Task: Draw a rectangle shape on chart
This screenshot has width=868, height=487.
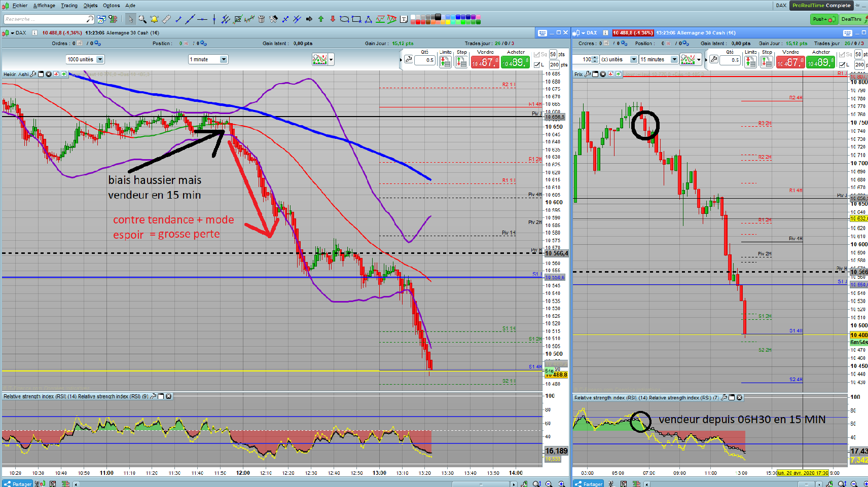Action: tap(356, 19)
